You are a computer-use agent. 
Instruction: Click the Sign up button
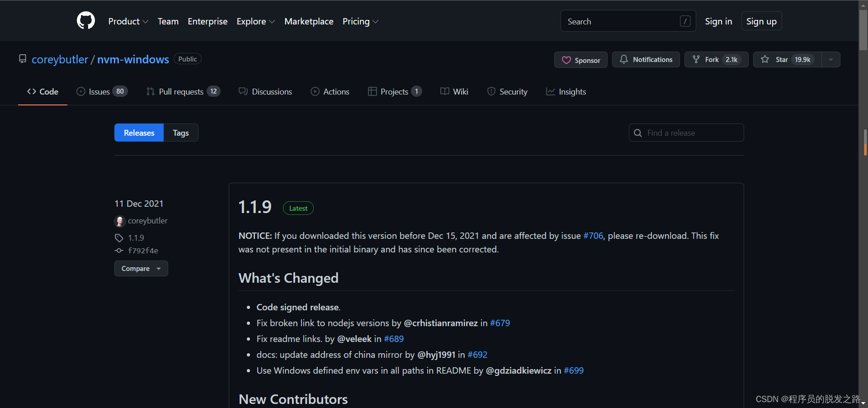[761, 21]
